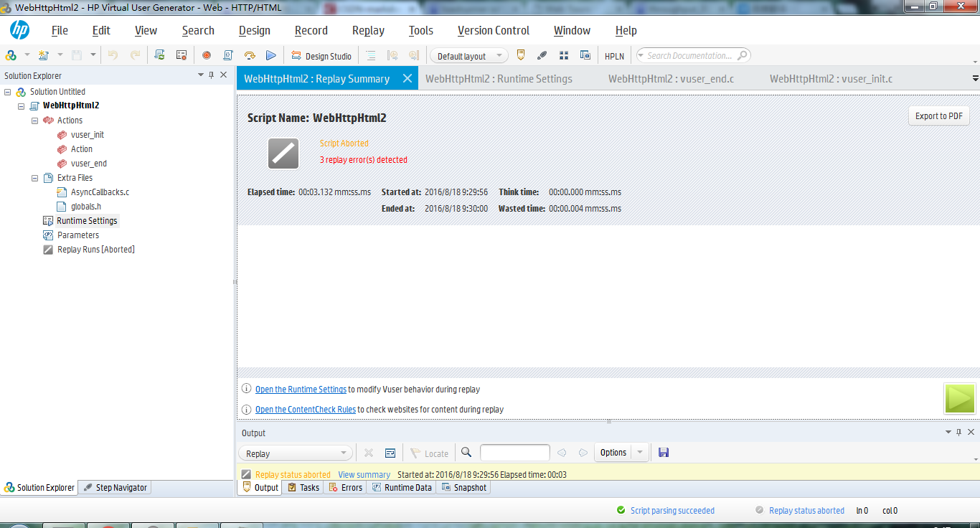Open the Version Control menu
The width and height of the screenshot is (980, 528).
[494, 30]
